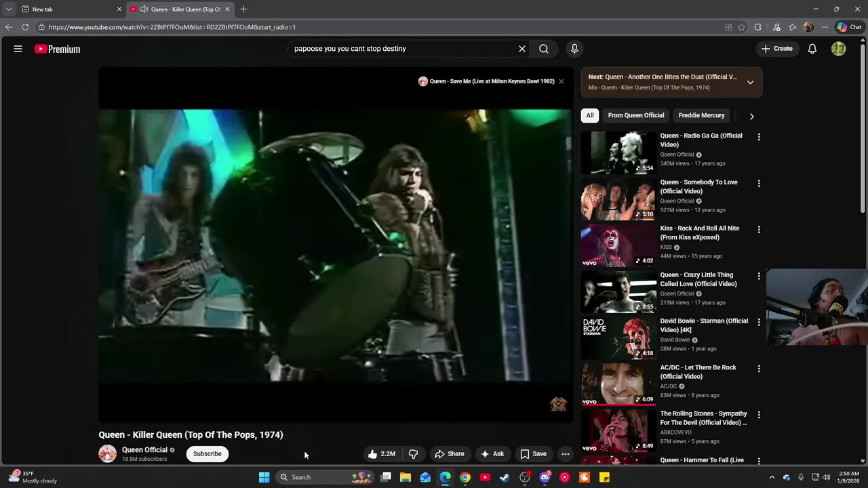This screenshot has width=868, height=488.
Task: Click the Queen crest watermark in player
Action: click(x=558, y=404)
